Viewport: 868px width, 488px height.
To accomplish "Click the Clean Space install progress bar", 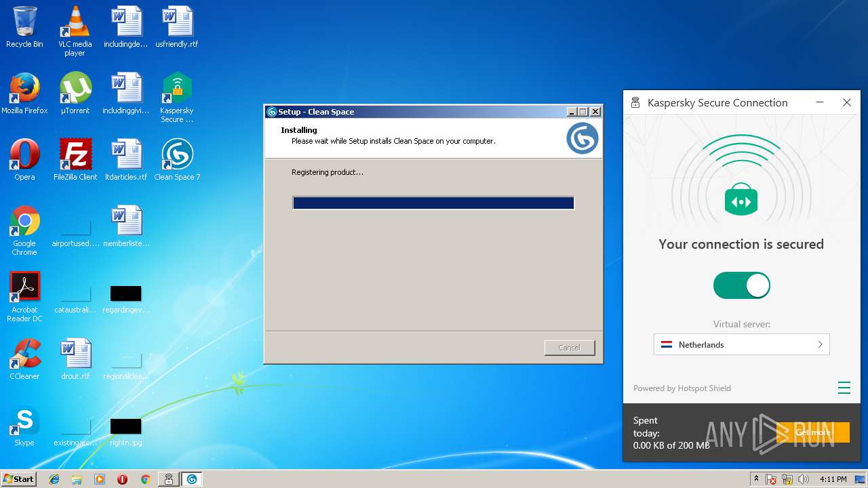I will [x=433, y=203].
